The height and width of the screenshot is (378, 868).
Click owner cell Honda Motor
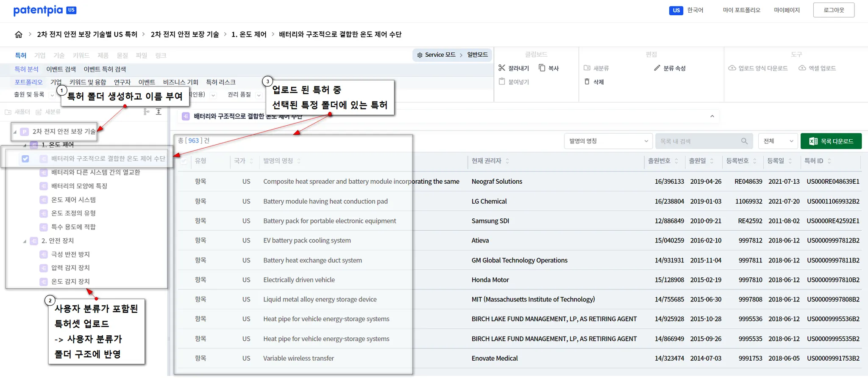tap(490, 280)
